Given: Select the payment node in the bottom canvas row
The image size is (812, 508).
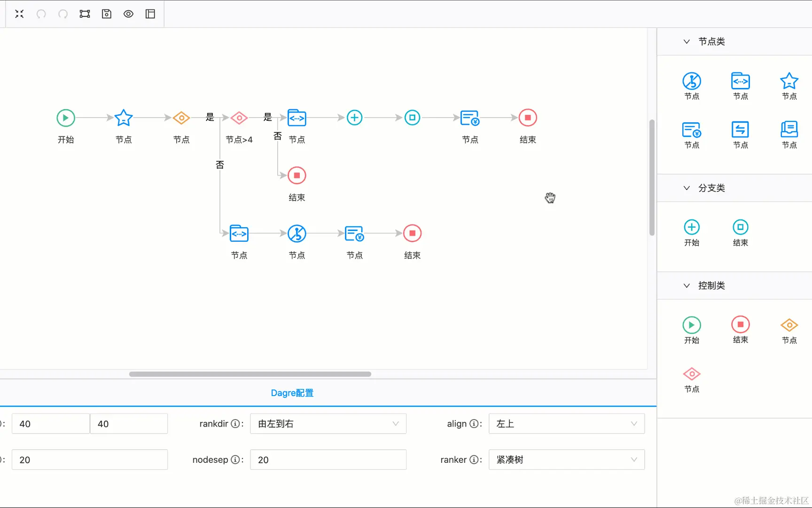Looking at the screenshot, I should click(x=355, y=233).
